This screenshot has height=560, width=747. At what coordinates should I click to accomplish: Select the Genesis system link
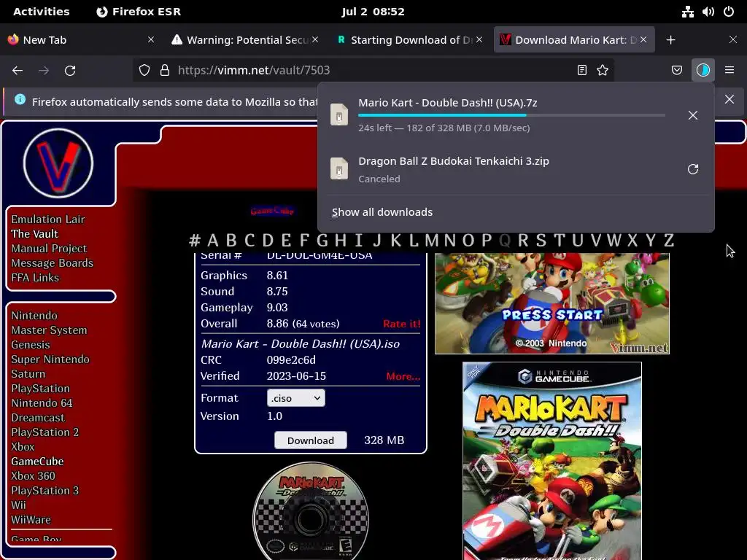(31, 345)
